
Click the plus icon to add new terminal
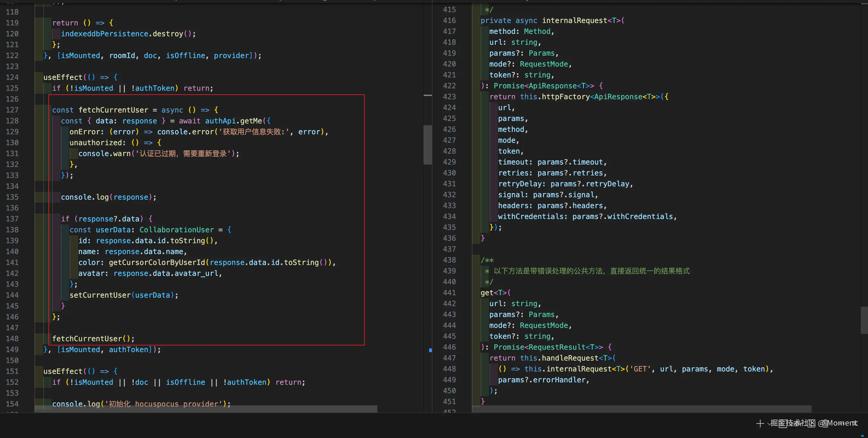(x=760, y=423)
